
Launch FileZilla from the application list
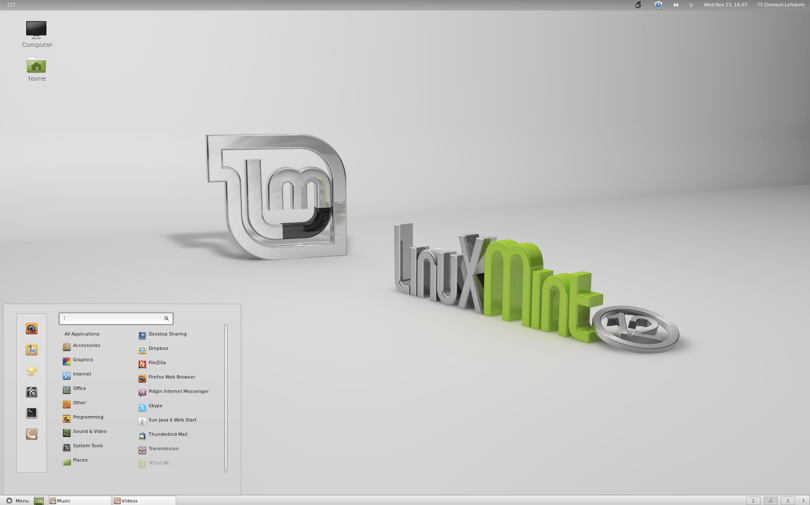[152, 364]
